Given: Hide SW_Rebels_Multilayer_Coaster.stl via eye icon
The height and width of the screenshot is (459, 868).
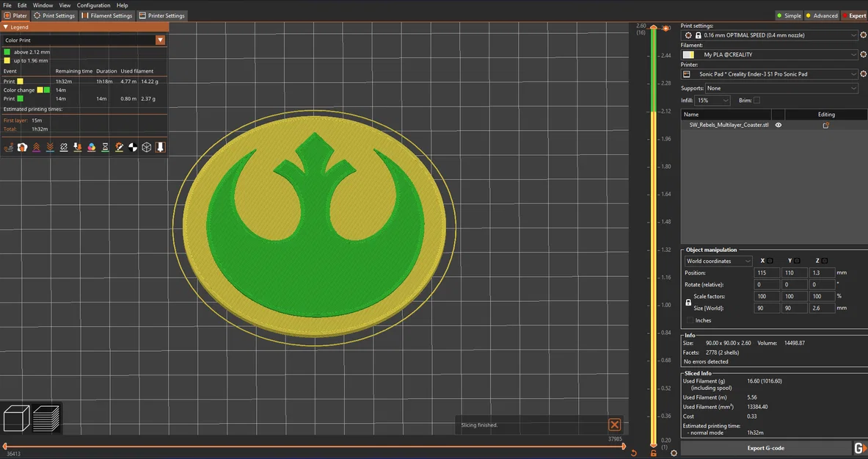Looking at the screenshot, I should tap(778, 126).
